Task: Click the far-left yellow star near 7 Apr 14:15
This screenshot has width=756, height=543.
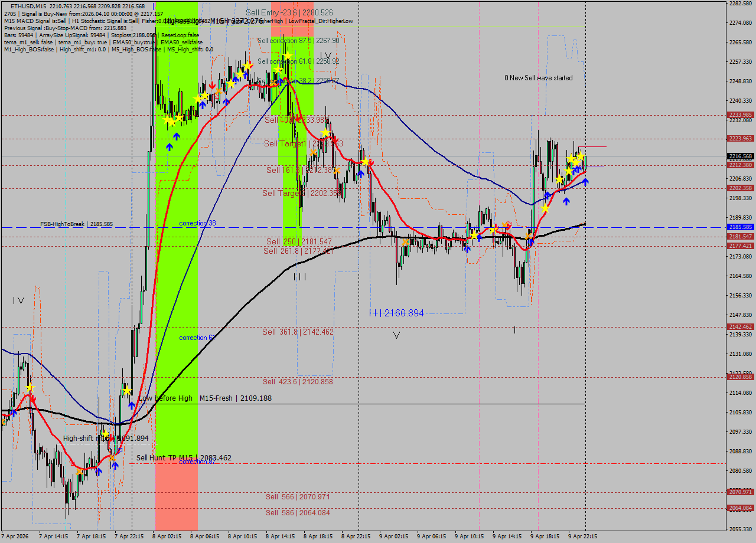Action: [30, 388]
